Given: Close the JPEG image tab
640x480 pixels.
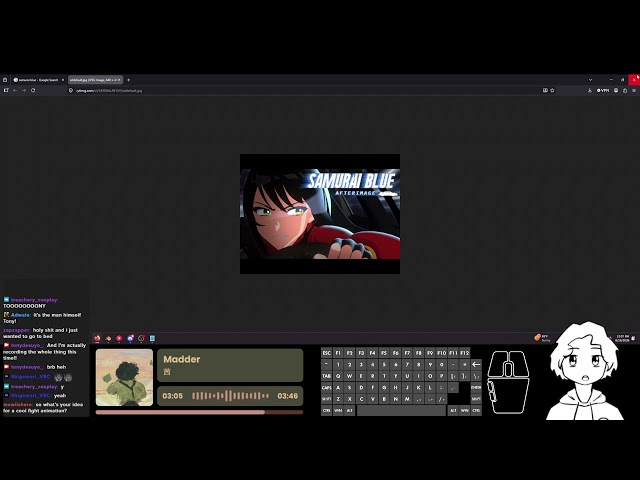Looking at the screenshot, I should coord(119,80).
